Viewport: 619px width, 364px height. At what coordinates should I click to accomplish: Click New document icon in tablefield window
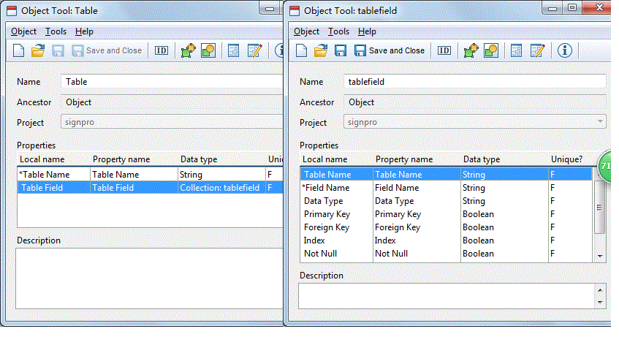pos(301,50)
